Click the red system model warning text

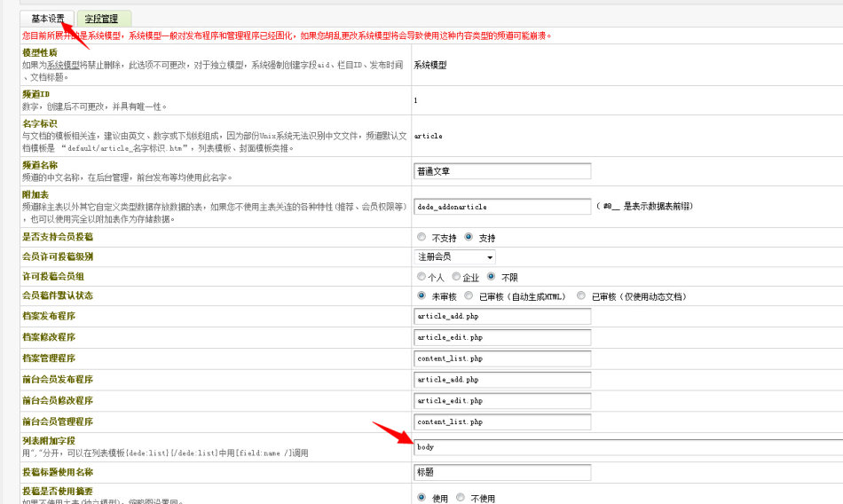tap(288, 36)
